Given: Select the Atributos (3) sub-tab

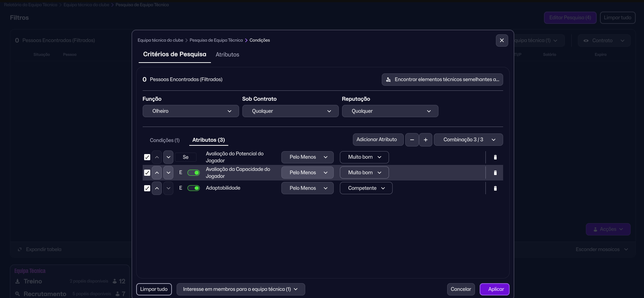Looking at the screenshot, I should click(x=208, y=140).
